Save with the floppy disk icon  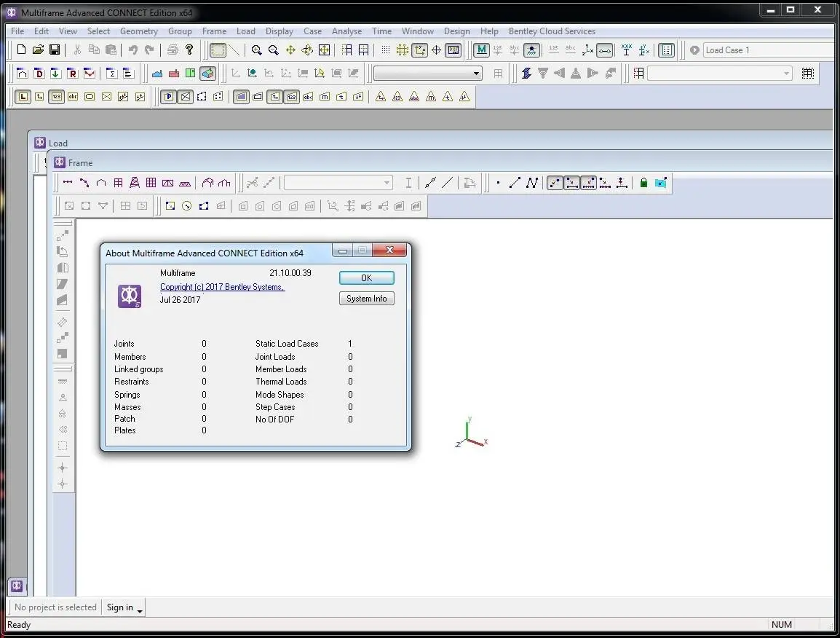pos(55,50)
